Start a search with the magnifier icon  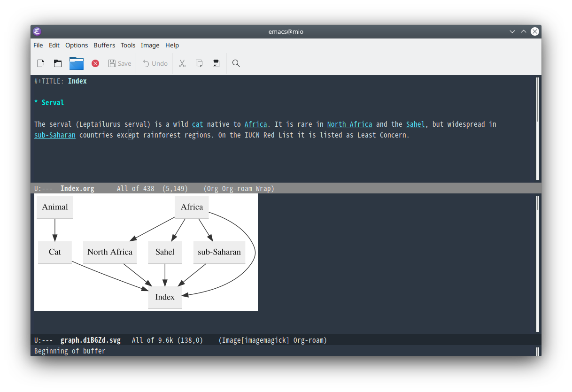pos(236,63)
